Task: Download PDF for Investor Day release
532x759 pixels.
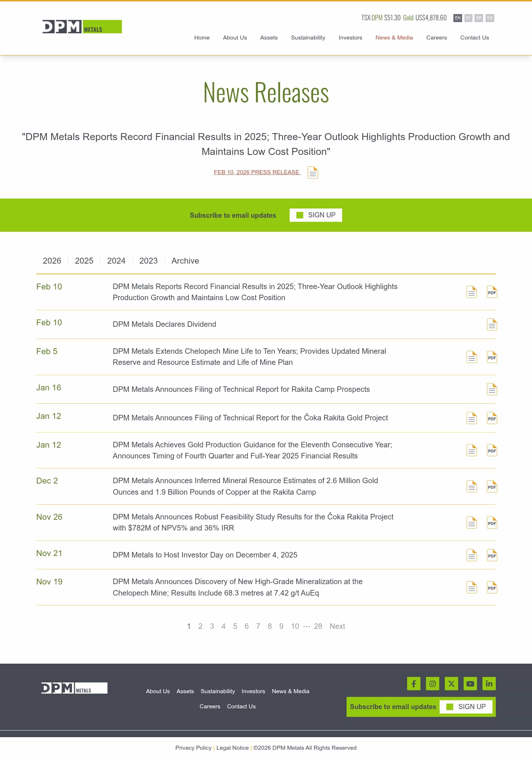Action: 492,555
